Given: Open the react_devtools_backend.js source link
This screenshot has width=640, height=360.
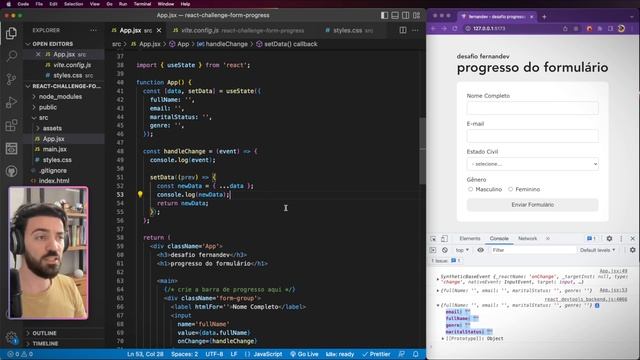Looking at the screenshot, I should tap(586, 299).
